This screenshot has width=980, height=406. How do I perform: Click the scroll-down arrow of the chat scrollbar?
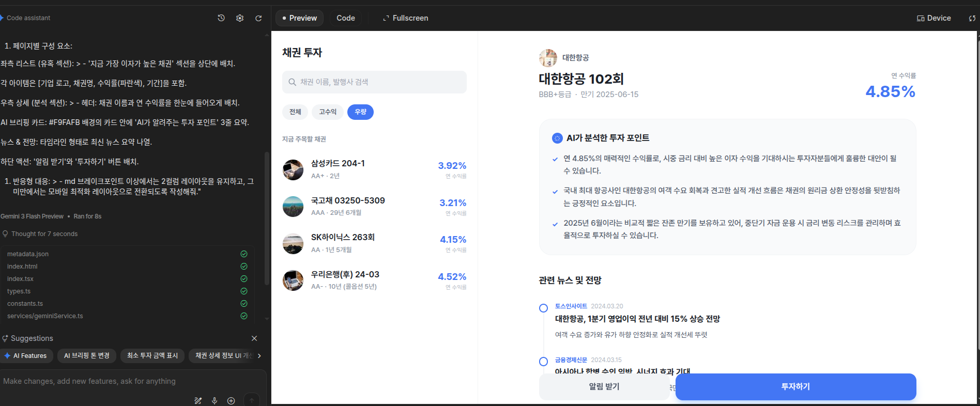[267, 319]
